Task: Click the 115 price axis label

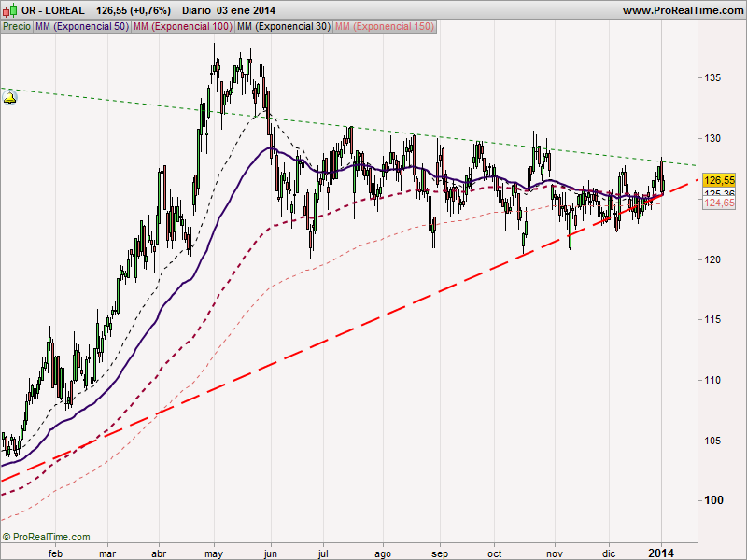Action: (x=712, y=319)
